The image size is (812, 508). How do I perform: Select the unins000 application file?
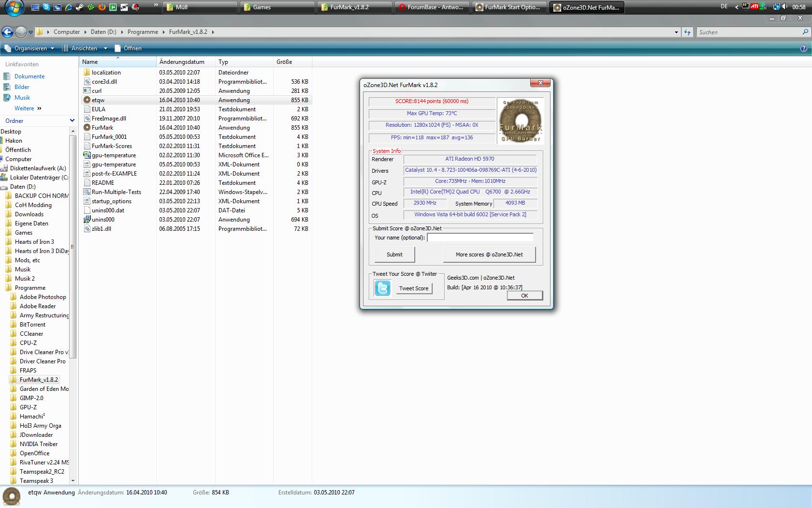103,220
